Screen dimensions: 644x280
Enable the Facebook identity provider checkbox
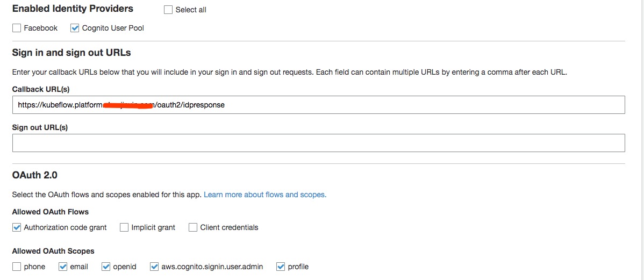17,28
